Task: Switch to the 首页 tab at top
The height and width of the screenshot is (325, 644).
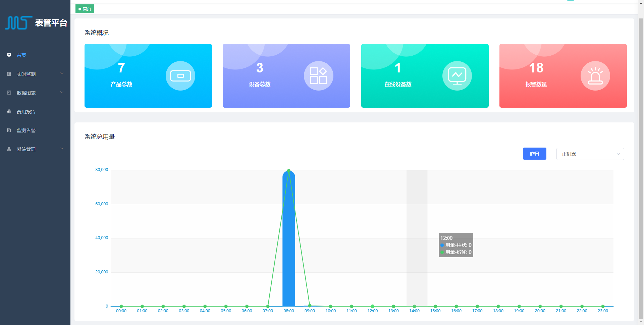Action: [85, 9]
